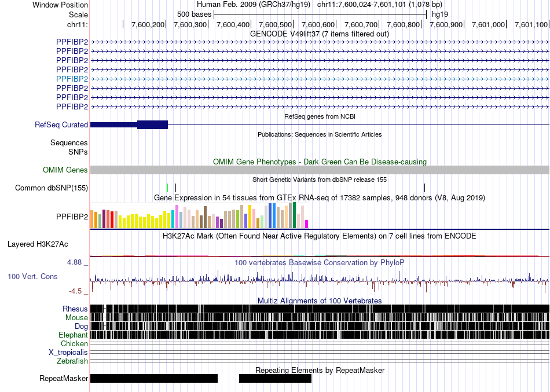Click the thick RefSeq Curated coding exon block

153,124
